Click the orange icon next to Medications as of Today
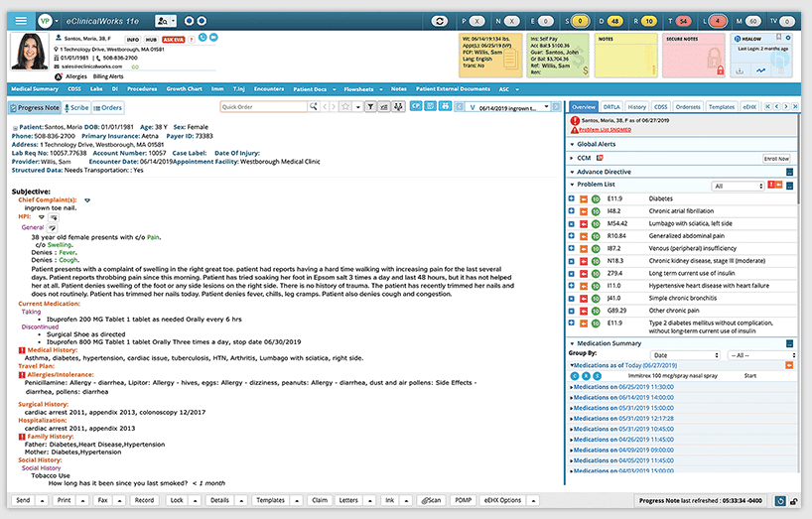Screen dimensions: 812x519 [x=789, y=365]
